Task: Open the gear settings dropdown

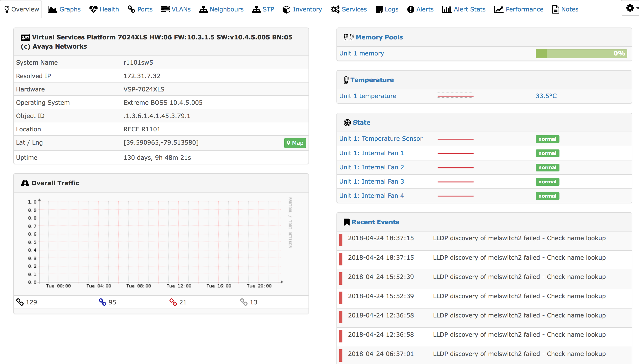Action: point(631,8)
